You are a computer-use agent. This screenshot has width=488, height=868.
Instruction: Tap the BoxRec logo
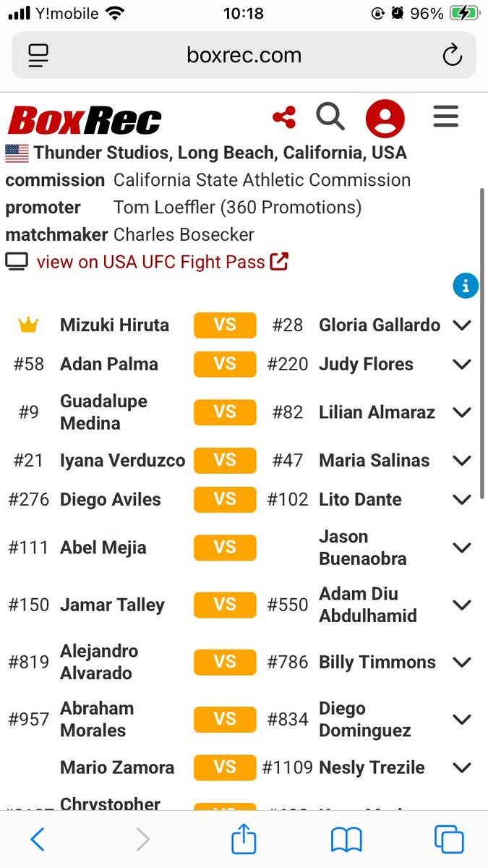point(85,120)
